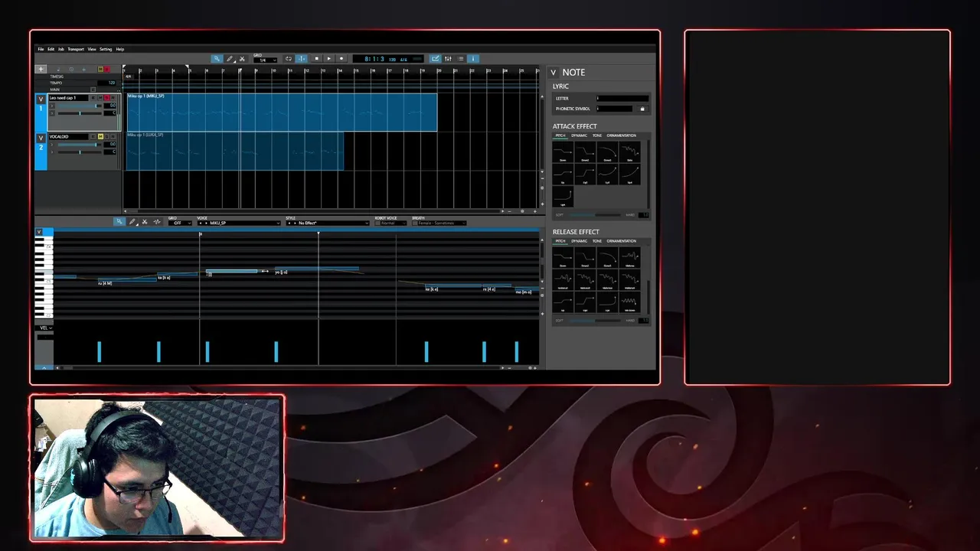Click the waveform pitch tool in piano roll toolbar
Image resolution: width=980 pixels, height=551 pixels.
click(x=157, y=222)
